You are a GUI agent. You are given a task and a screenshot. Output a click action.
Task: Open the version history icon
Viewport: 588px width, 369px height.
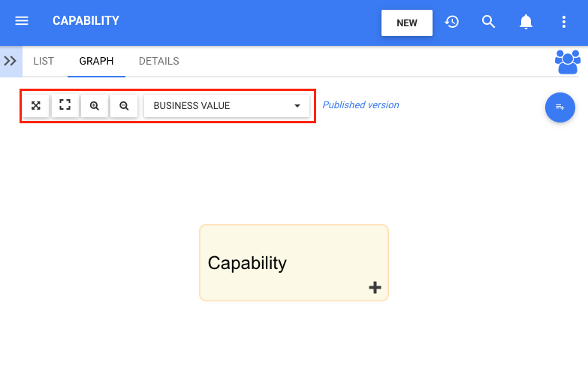pos(452,22)
